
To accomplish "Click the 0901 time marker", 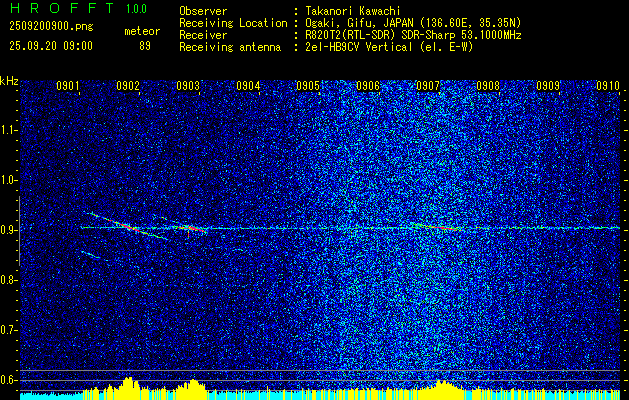I will 68,85.
